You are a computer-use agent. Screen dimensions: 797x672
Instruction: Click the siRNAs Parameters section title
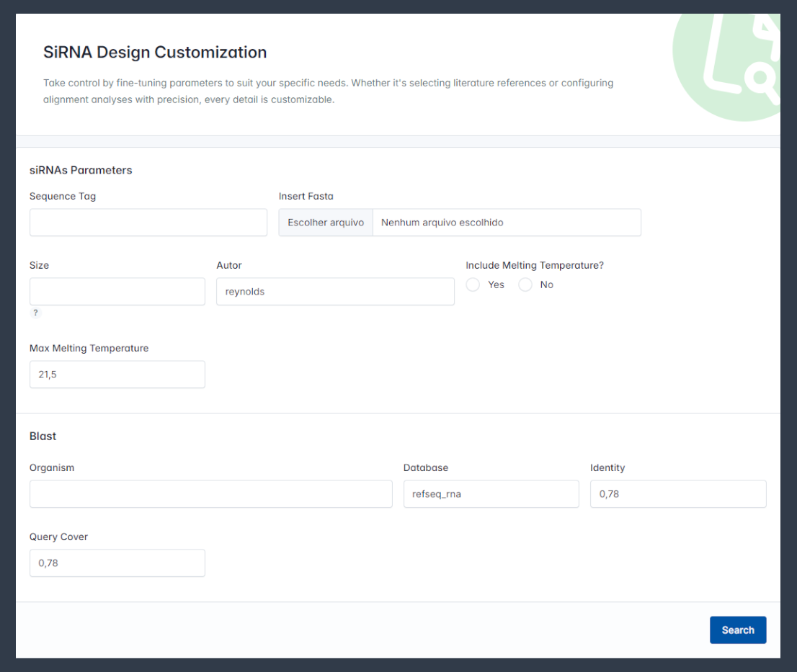[x=81, y=170]
